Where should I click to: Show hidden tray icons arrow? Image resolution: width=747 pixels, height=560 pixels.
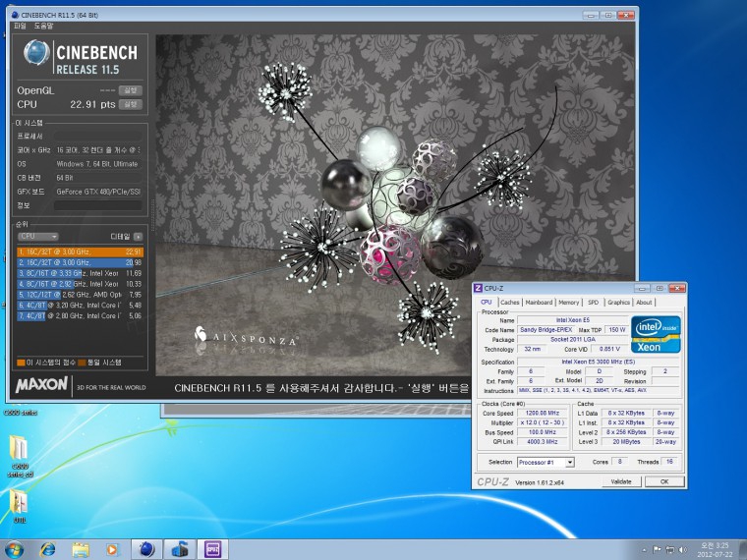click(644, 550)
